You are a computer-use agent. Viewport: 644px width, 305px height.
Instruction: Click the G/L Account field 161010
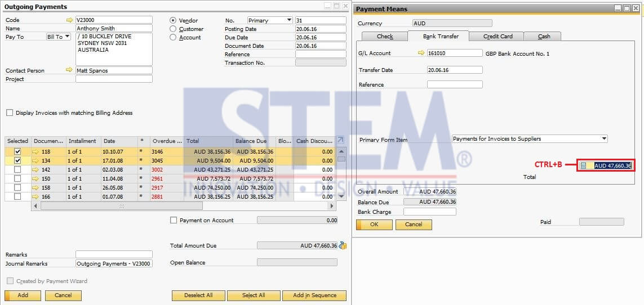click(455, 53)
